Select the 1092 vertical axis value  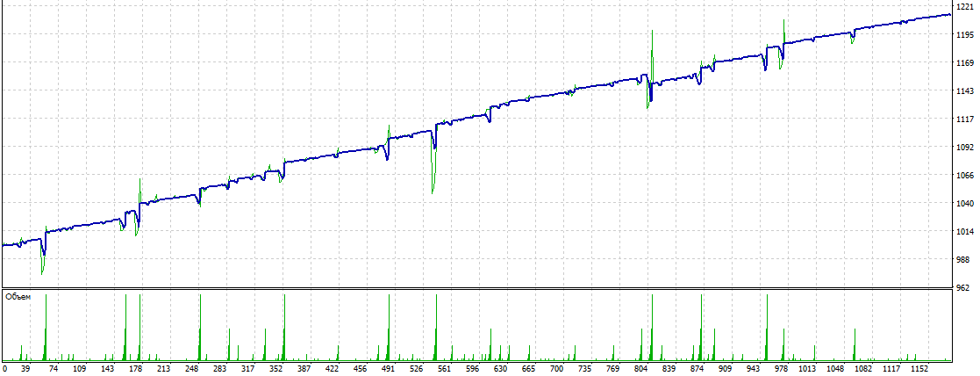966,147
